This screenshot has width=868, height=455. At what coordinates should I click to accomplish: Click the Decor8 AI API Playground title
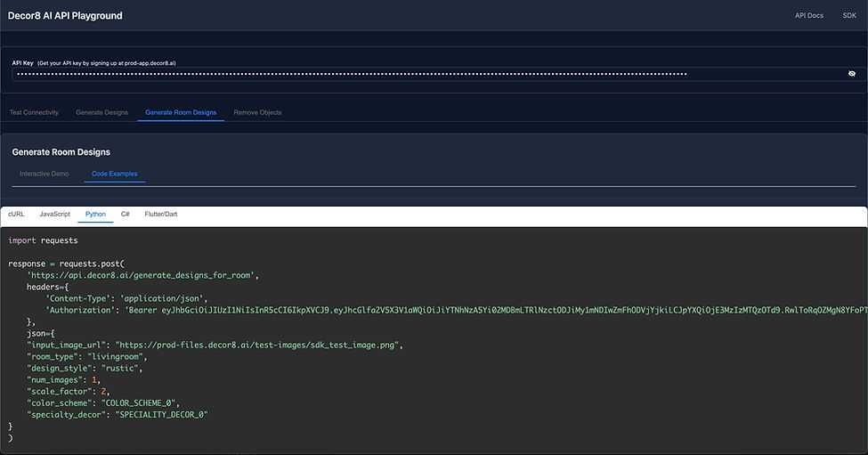pos(65,15)
